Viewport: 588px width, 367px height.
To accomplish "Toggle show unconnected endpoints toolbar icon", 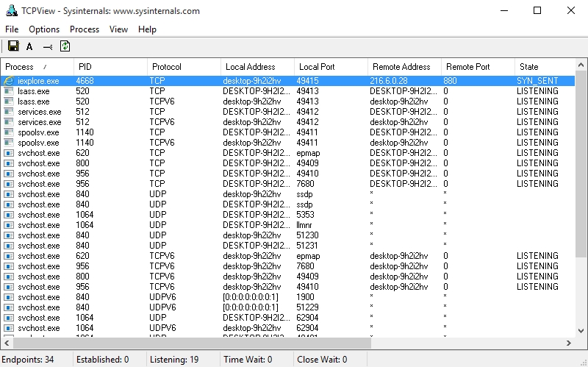I will [x=48, y=46].
